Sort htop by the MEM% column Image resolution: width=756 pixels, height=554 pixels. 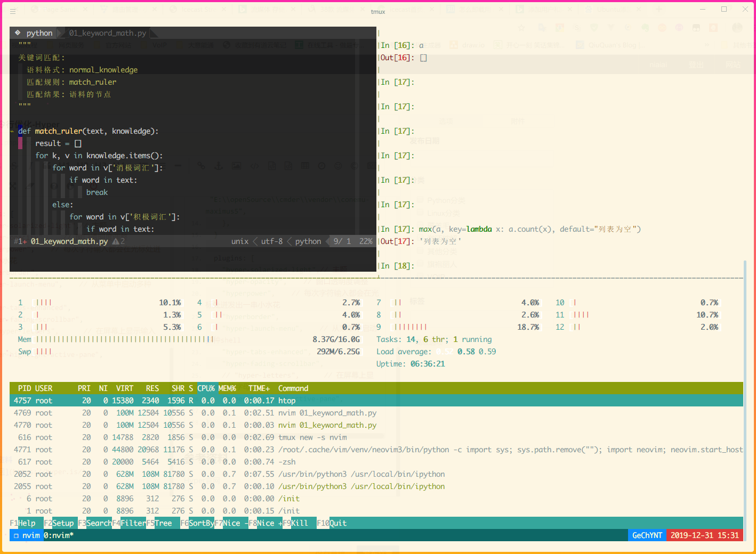(x=227, y=388)
